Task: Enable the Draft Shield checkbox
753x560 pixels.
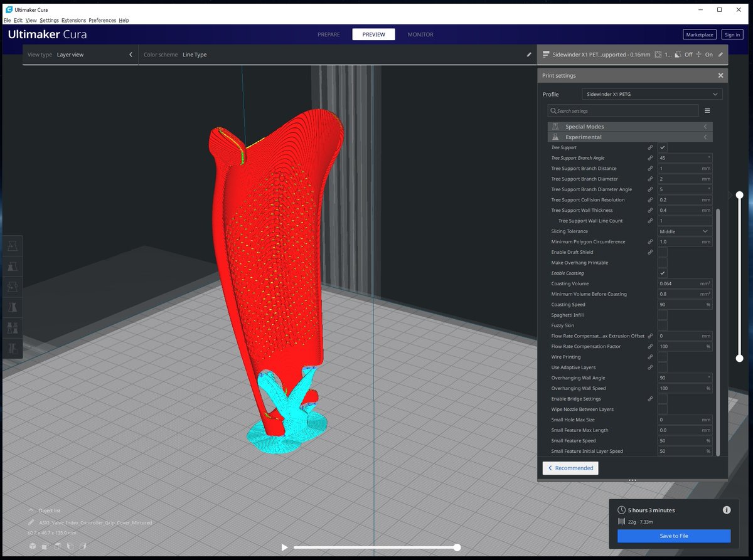Action: tap(662, 252)
